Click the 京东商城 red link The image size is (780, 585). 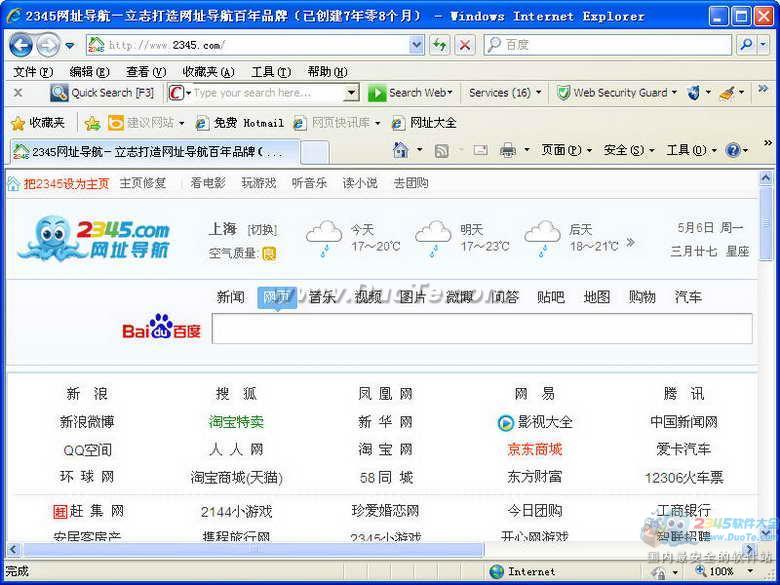535,450
